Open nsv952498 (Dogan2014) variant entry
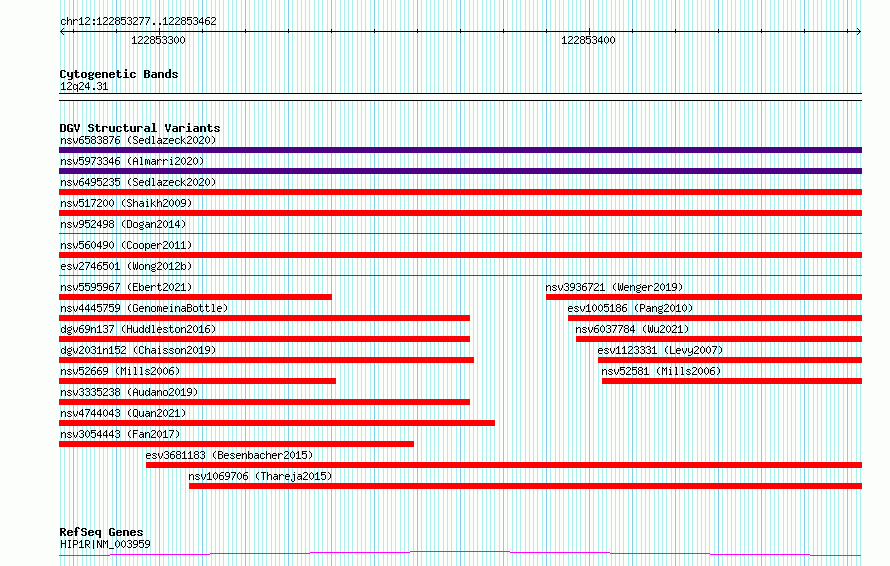Image resolution: width=890 pixels, height=566 pixels. click(123, 224)
